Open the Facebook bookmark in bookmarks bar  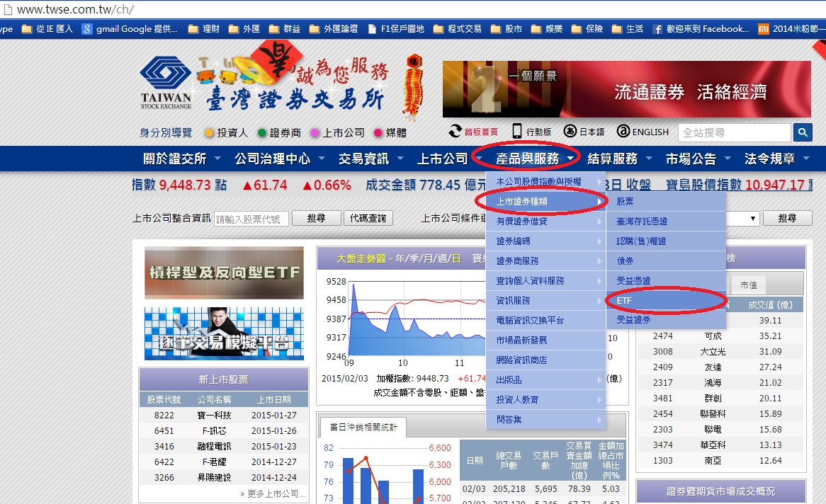click(x=700, y=29)
